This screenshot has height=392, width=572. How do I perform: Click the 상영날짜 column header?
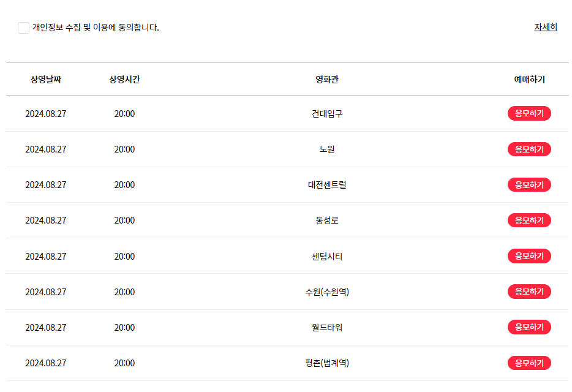click(x=45, y=79)
